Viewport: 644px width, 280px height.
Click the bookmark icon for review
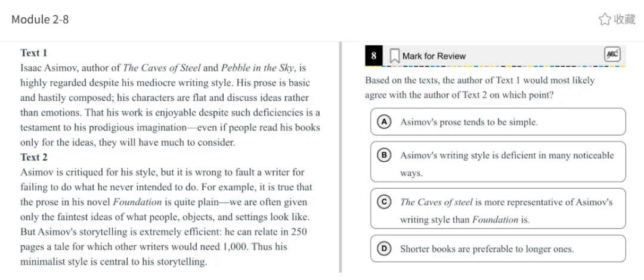point(394,56)
